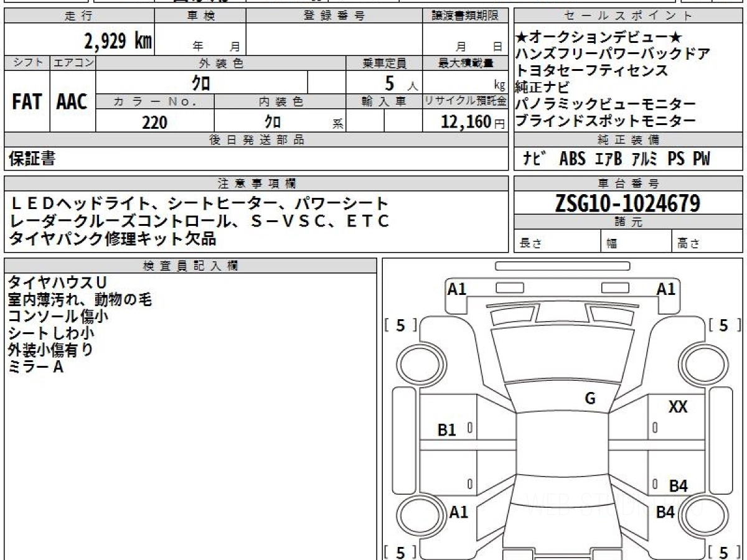
Task: Click the PS equipment code
Action: (x=675, y=159)
